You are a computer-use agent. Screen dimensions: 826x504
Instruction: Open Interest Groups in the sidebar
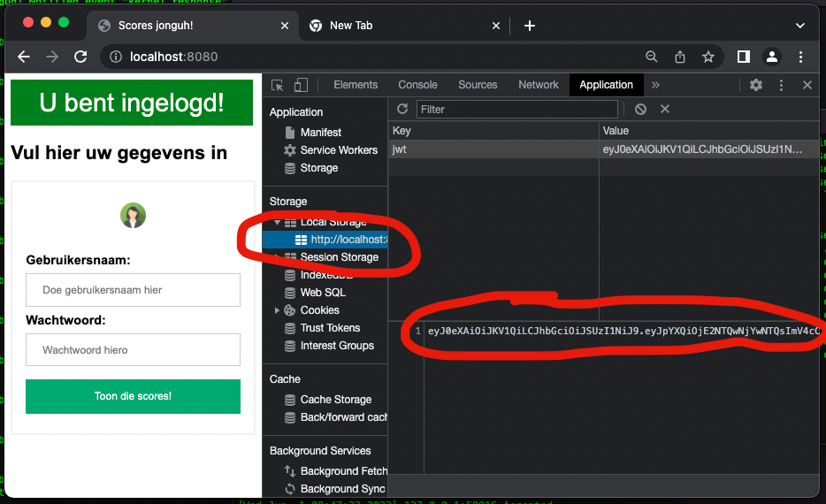[x=337, y=346]
